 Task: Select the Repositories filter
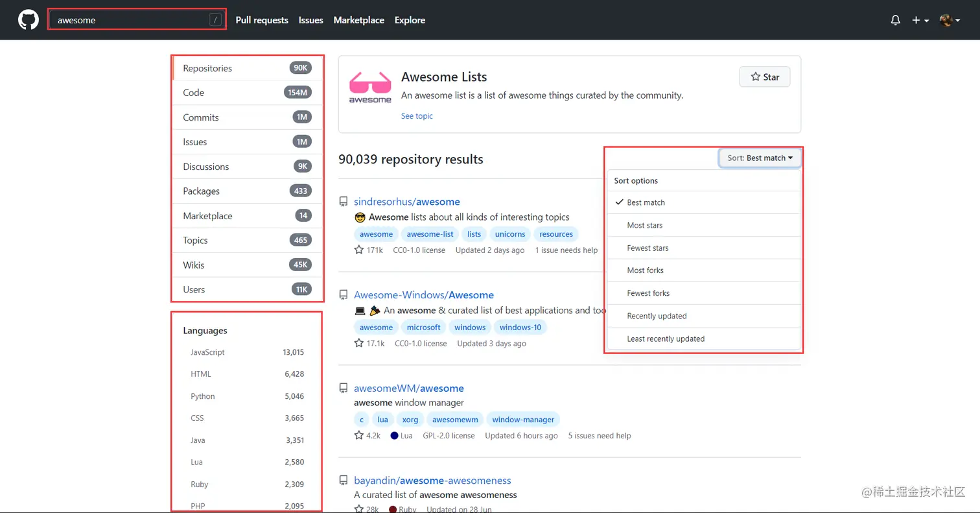point(248,68)
